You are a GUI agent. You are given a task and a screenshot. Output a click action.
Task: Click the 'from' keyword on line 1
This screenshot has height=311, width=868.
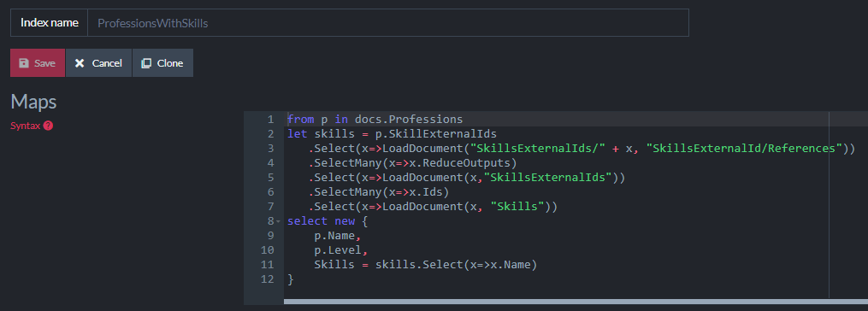(300, 119)
